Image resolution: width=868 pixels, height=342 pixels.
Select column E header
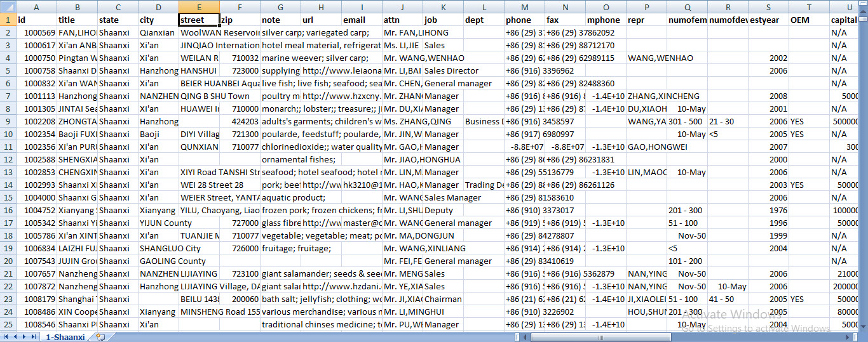(x=199, y=7)
